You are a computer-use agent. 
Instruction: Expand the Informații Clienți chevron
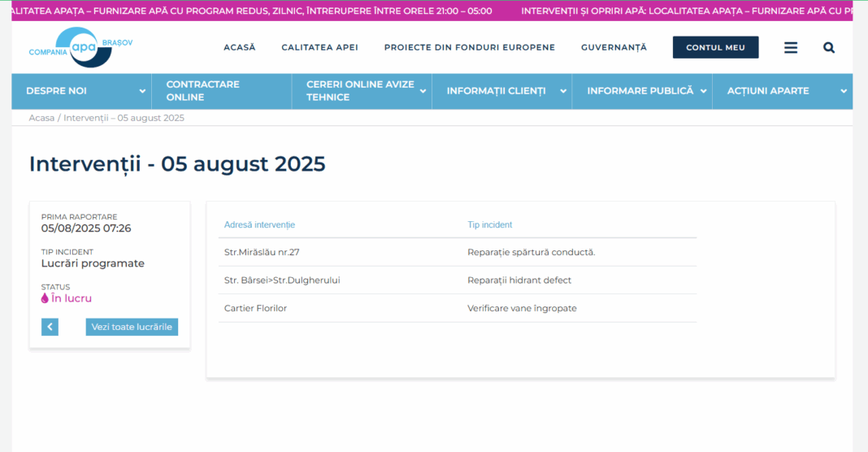pos(563,91)
